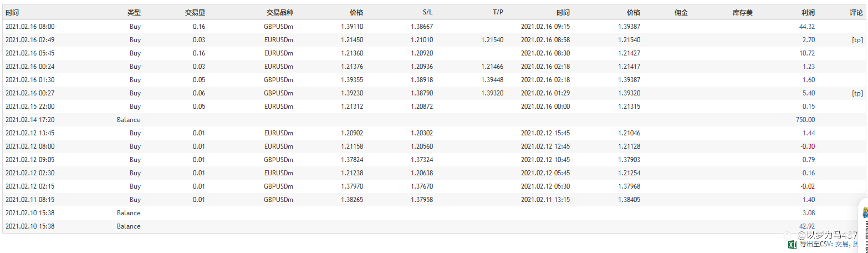This screenshot has height=253, width=868.
Task: Click stop loss value 1.37958
Action: coord(422,200)
